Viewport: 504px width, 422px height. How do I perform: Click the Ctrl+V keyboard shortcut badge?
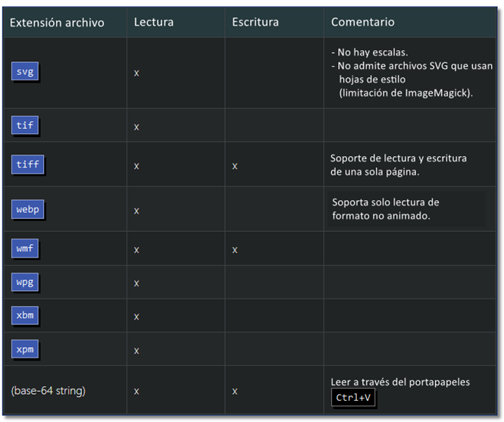[x=353, y=399]
